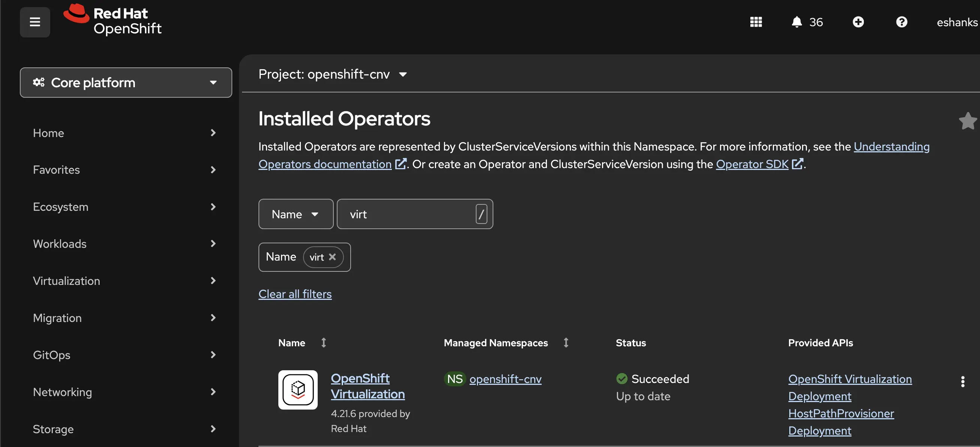Expand the Home navigation section
This screenshot has width=980, height=447.
pyautogui.click(x=125, y=133)
